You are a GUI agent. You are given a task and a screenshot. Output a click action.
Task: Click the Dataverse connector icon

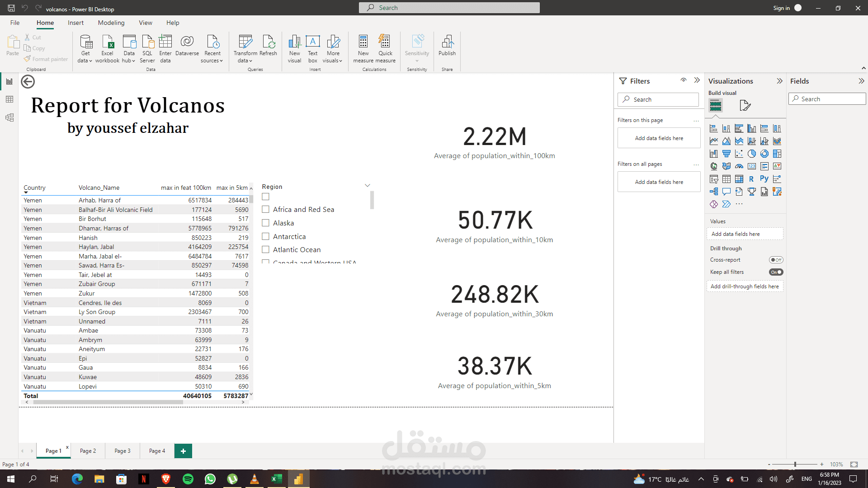point(187,45)
